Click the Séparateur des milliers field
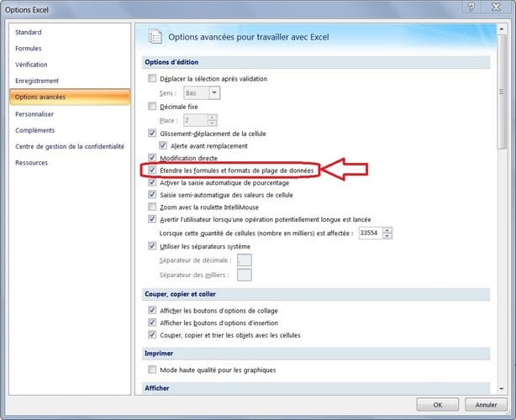 [245, 275]
